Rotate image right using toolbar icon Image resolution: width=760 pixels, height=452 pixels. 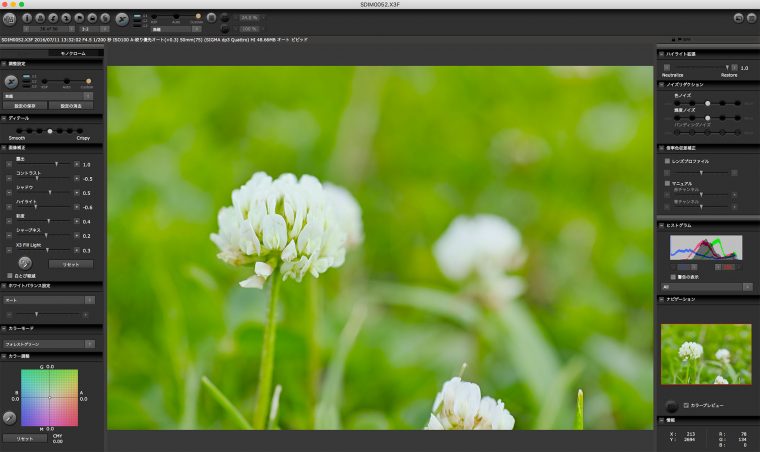point(66,18)
